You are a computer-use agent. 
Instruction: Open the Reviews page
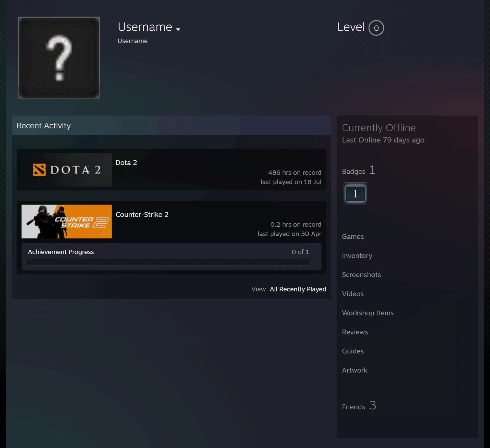355,332
